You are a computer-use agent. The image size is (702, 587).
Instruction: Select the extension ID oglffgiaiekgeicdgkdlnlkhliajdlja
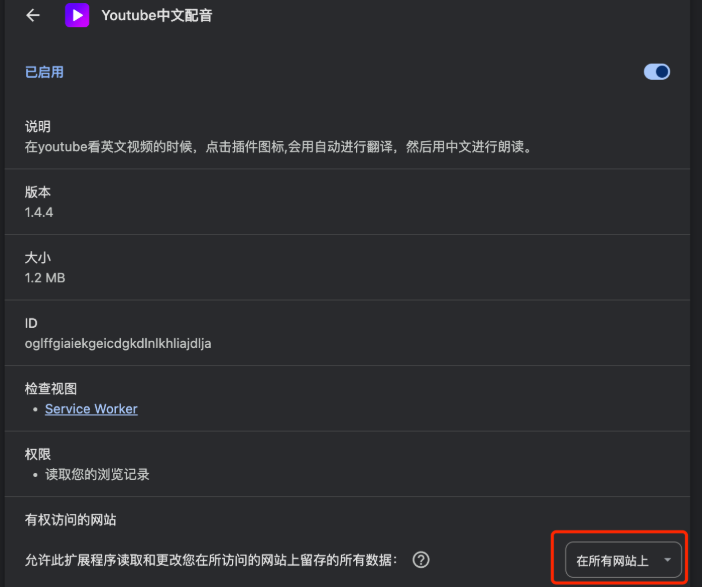tap(118, 343)
